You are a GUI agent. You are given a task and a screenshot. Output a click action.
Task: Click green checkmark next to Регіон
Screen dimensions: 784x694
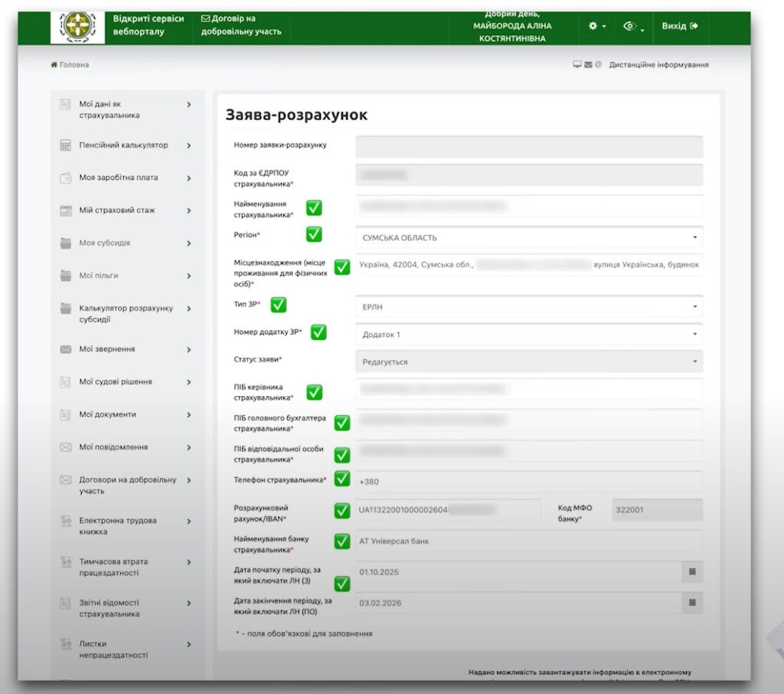click(314, 234)
